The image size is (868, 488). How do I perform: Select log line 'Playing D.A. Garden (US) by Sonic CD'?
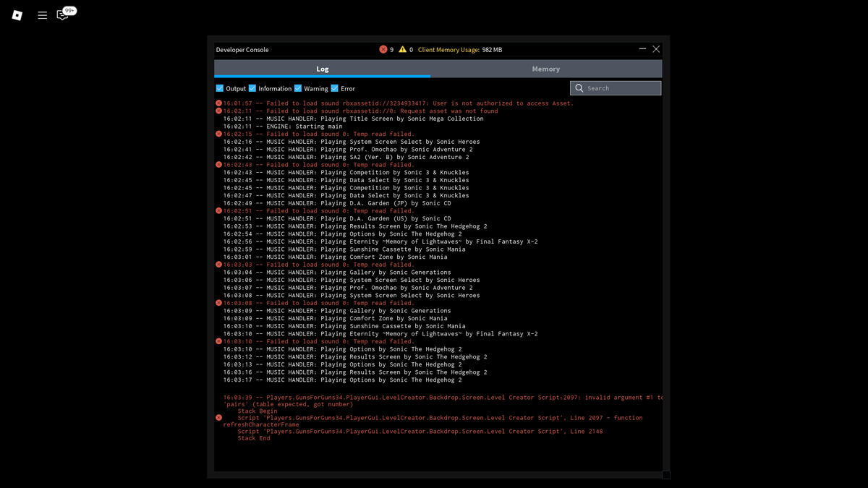337,218
